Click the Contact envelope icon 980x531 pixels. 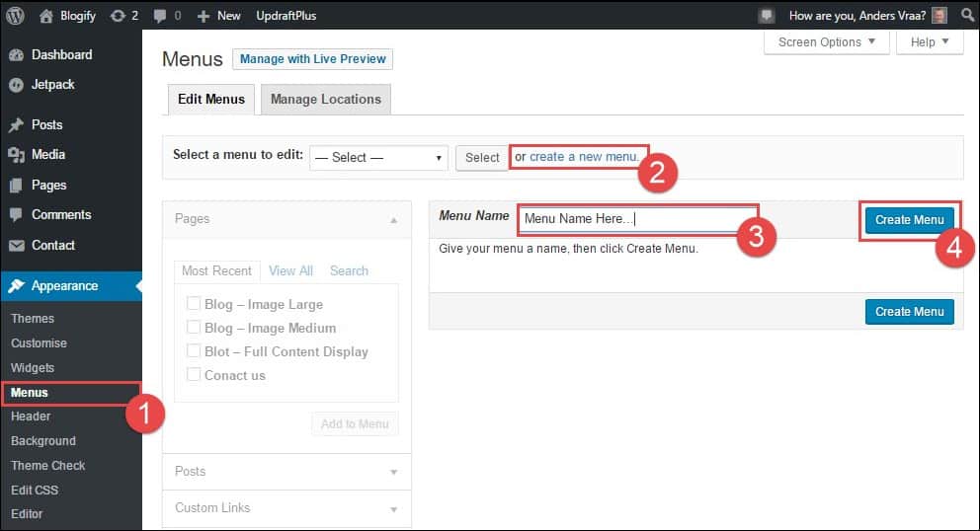coord(16,246)
